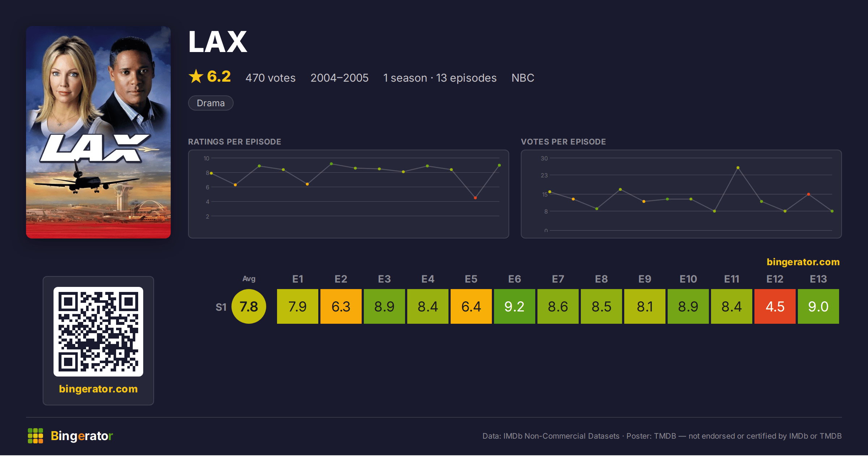Open the LAX poster thumbnail

(98, 132)
